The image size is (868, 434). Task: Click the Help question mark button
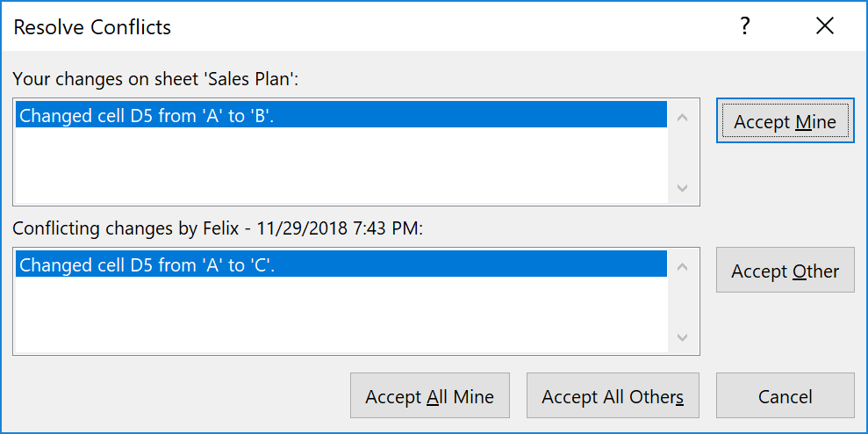pos(745,26)
